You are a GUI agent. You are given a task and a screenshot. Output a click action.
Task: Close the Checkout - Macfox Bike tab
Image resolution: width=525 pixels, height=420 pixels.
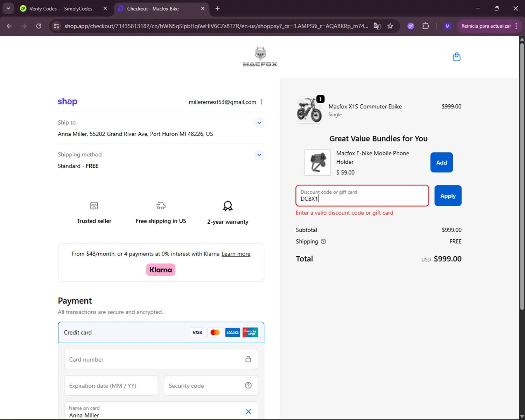pos(203,8)
